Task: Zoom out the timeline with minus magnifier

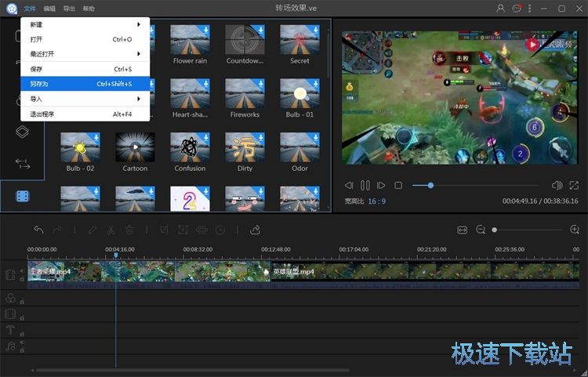Action: pyautogui.click(x=481, y=230)
